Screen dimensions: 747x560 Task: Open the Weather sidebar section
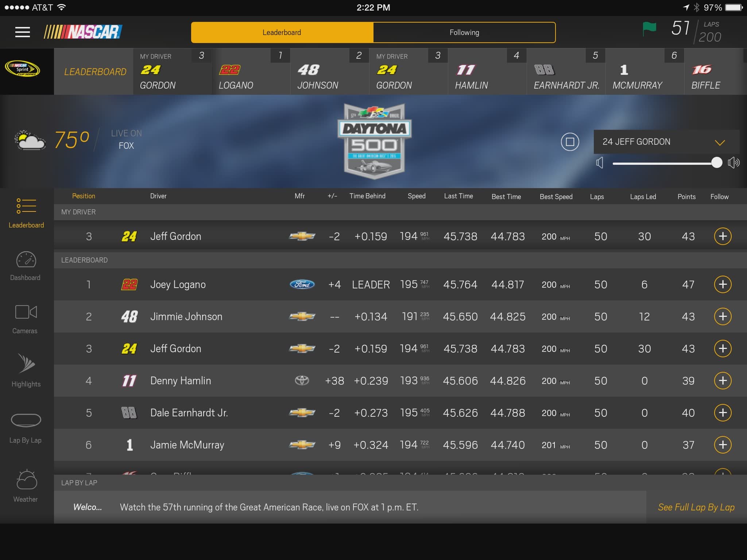(x=26, y=486)
